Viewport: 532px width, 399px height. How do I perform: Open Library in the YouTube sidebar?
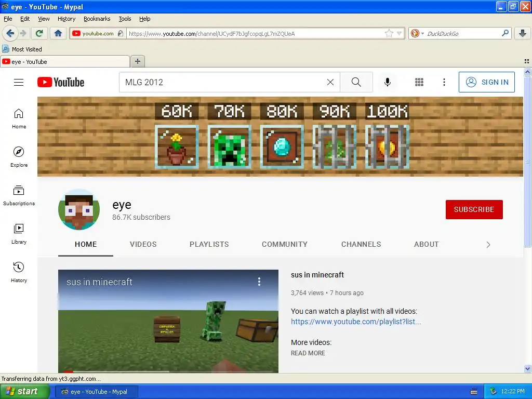tap(19, 234)
